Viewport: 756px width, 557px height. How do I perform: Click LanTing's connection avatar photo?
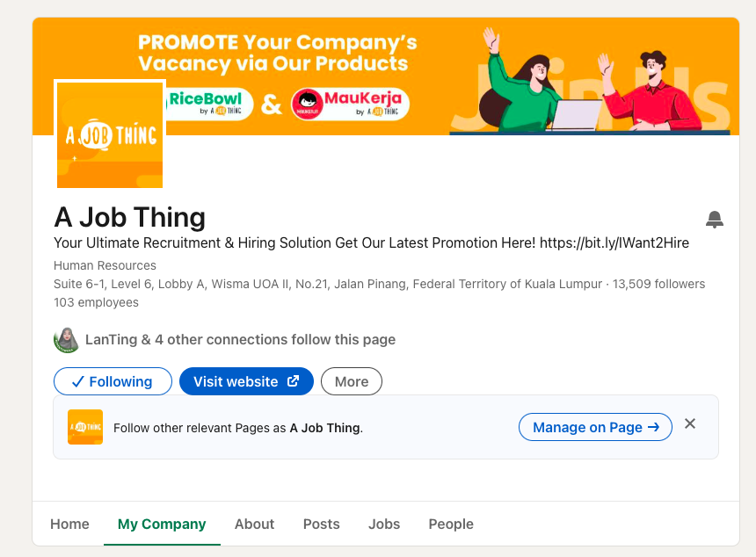67,340
